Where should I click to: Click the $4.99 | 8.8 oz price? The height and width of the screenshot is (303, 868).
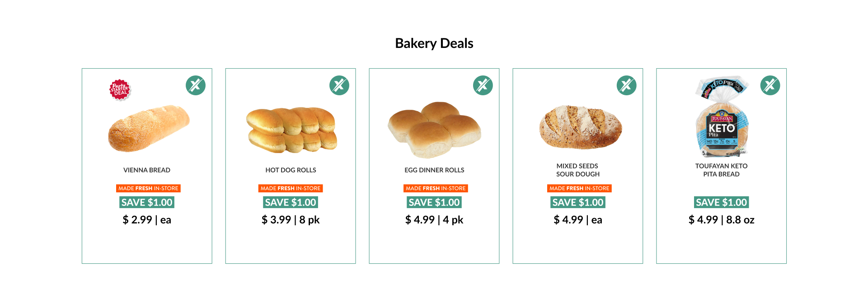(722, 220)
